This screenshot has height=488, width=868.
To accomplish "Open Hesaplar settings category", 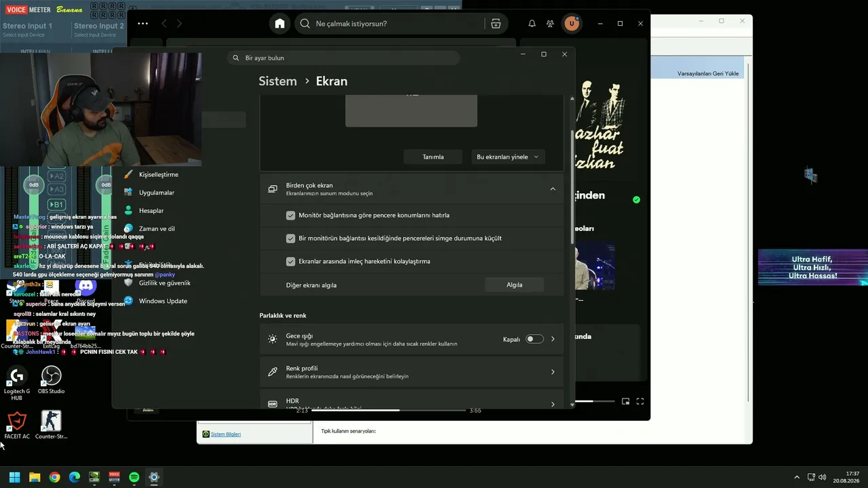I will [x=151, y=211].
